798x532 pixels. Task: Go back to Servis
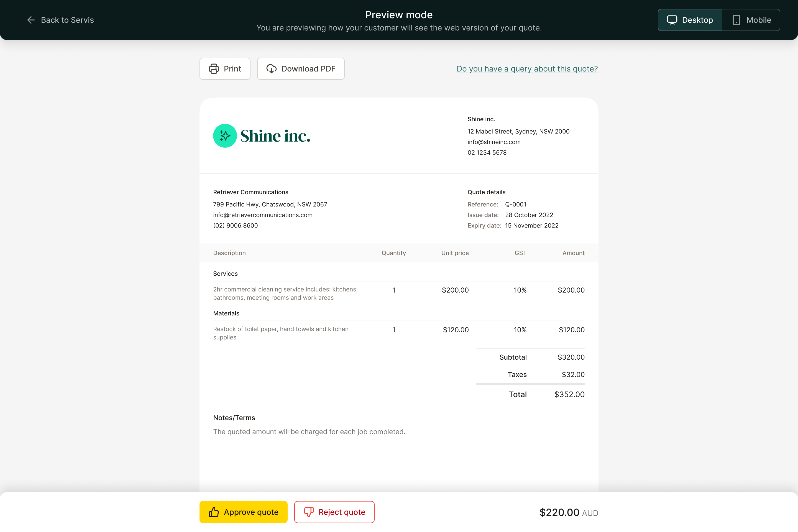click(60, 20)
